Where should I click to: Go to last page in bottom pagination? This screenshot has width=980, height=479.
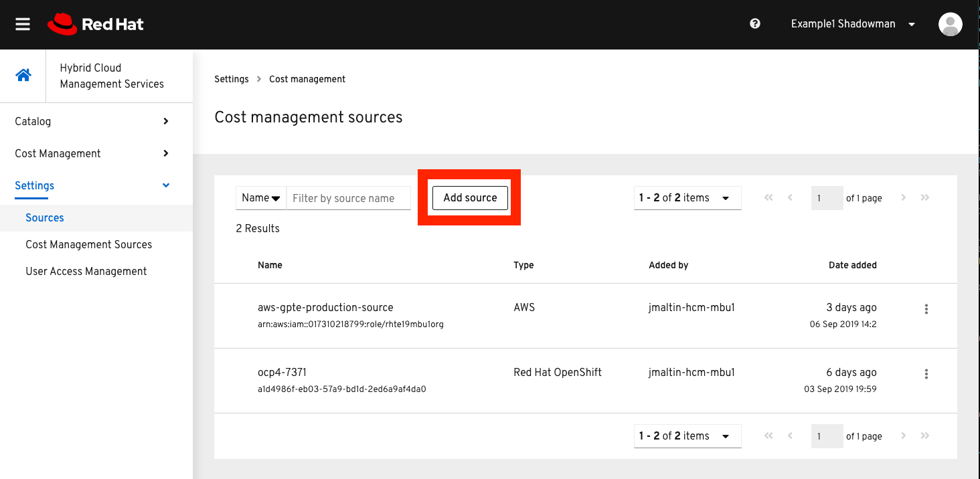click(925, 436)
